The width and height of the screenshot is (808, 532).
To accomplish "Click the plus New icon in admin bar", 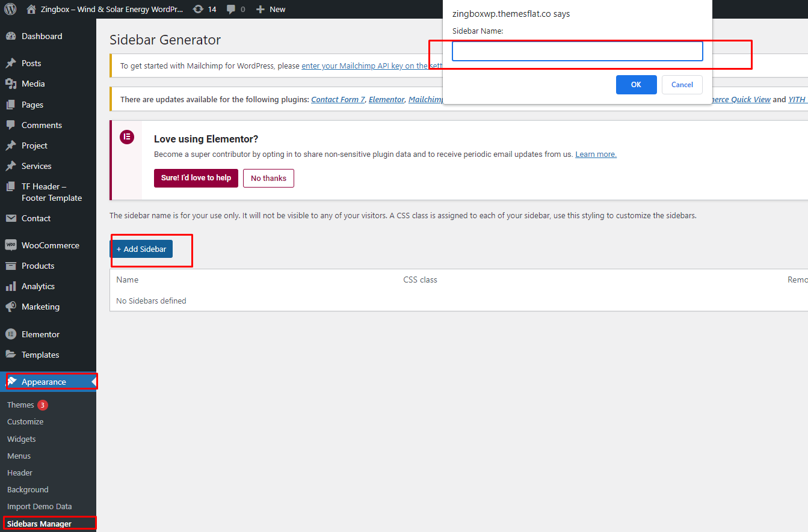I will [x=261, y=9].
